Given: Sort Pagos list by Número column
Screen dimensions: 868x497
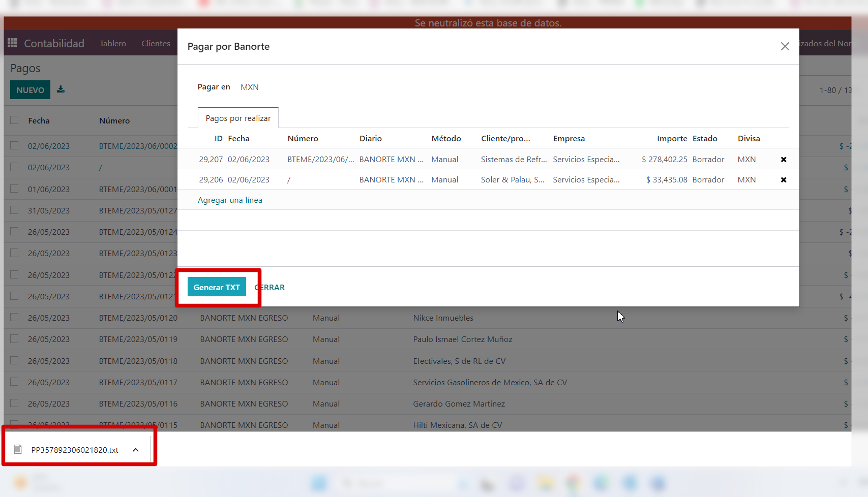Looking at the screenshot, I should point(114,121).
